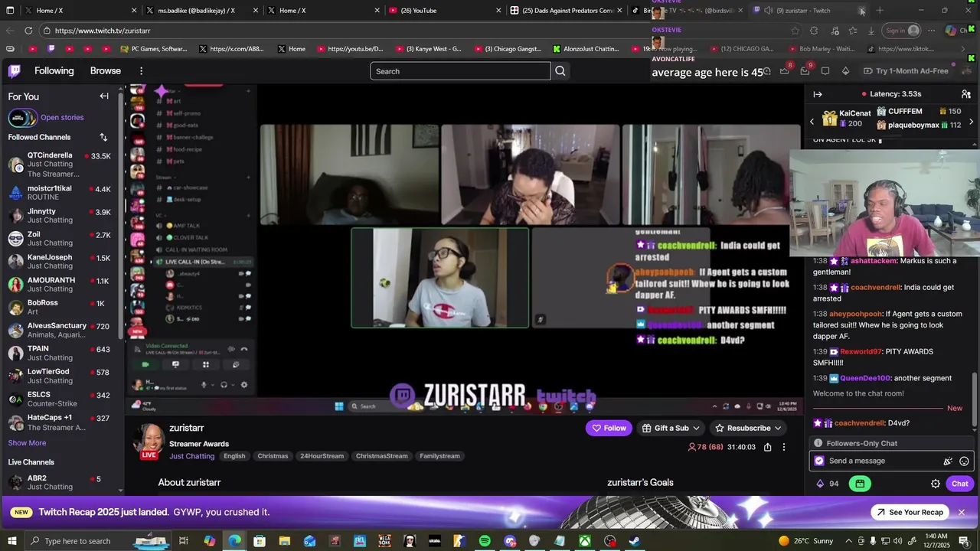The image size is (980, 551).
Task: Click the browser address bar URL
Action: 103,31
